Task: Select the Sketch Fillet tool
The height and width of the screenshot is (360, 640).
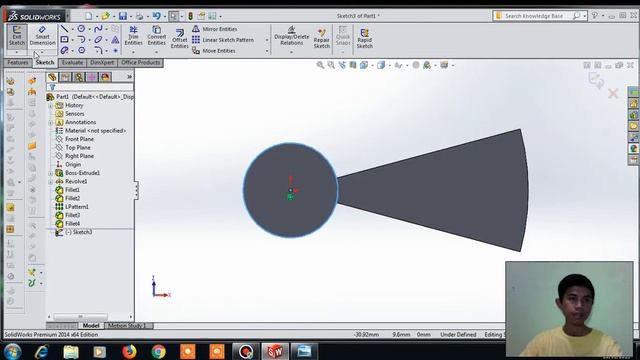Action: 98,51
